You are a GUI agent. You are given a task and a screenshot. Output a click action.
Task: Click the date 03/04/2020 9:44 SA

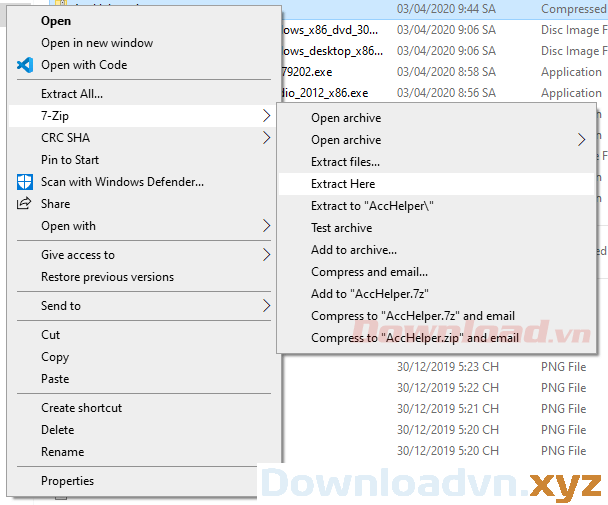(x=446, y=9)
